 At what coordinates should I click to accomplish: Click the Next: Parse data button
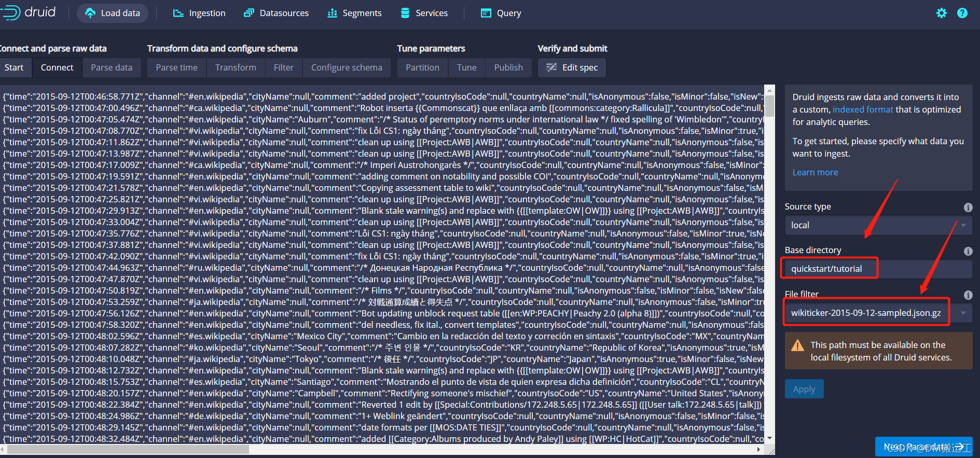[x=924, y=447]
